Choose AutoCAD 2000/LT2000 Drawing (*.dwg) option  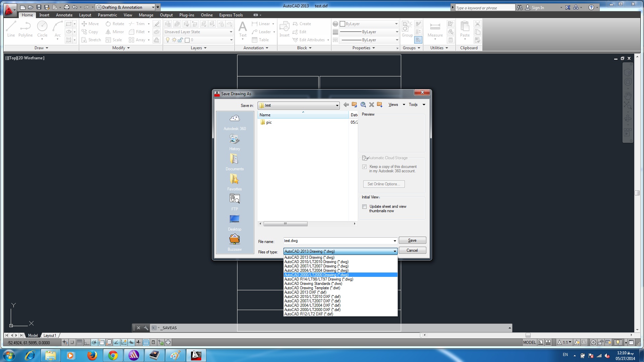point(316,275)
